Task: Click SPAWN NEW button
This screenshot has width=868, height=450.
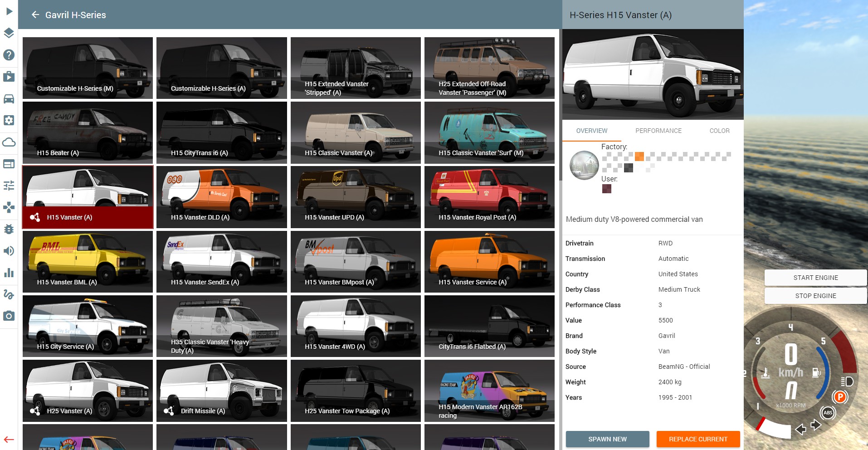Action: (607, 439)
